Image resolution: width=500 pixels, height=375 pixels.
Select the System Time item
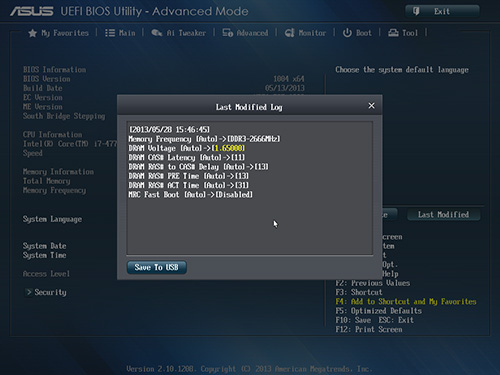pos(44,255)
